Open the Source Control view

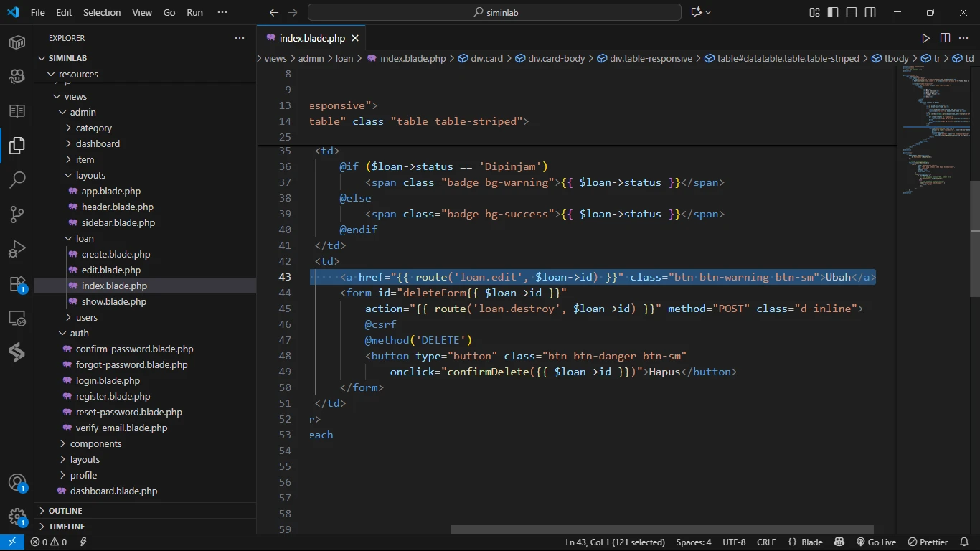point(17,214)
